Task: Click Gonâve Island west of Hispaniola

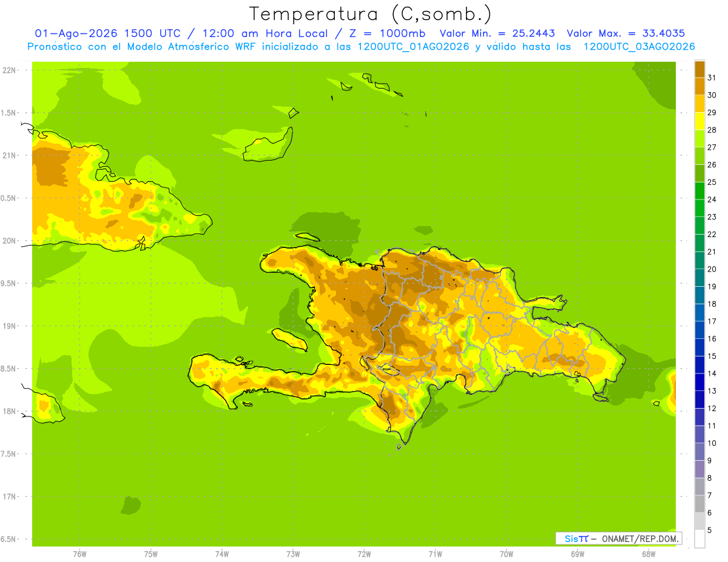Action: click(289, 340)
